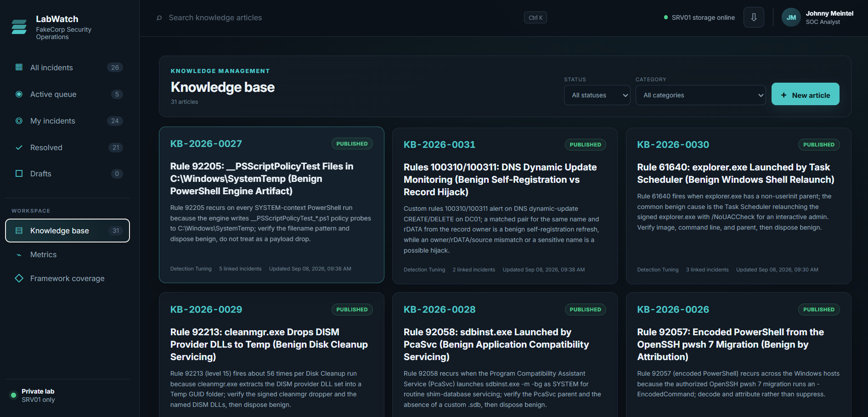Screen dimensions: 868x417
Task: Click the Drafts square icon
Action: pos(19,174)
